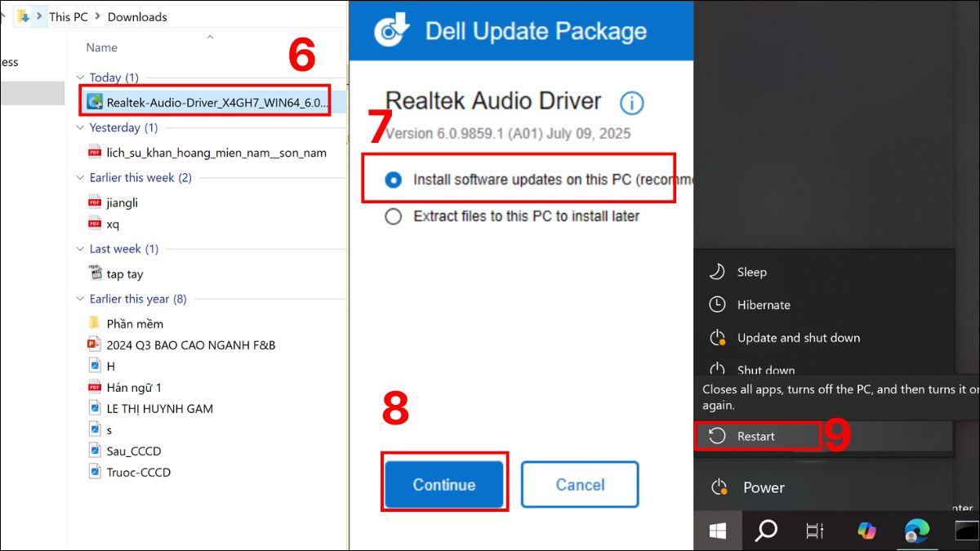Choose Restart from the power menu
The width and height of the screenshot is (980, 551).
(758, 436)
